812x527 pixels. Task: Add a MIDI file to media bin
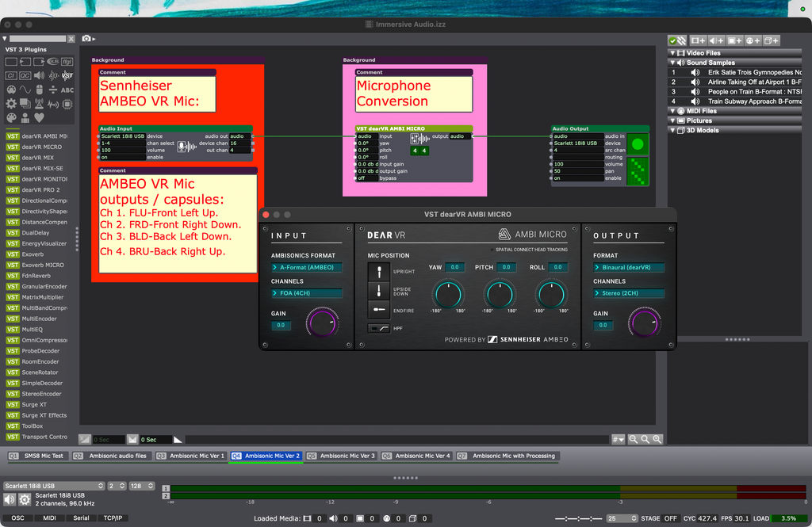pos(753,40)
